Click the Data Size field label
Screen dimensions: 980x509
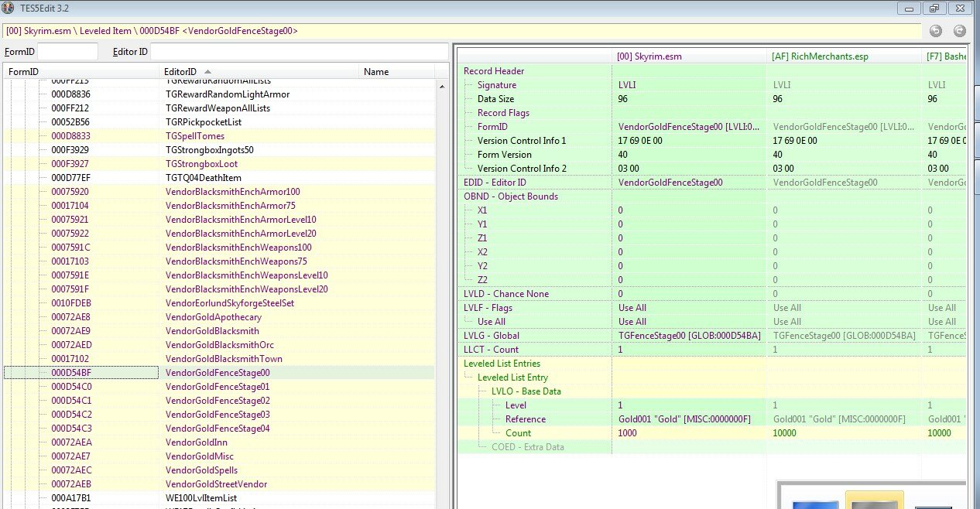pos(495,98)
